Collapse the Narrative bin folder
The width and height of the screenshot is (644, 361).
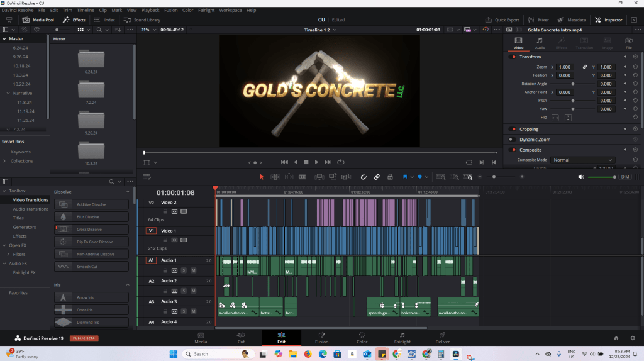click(x=8, y=93)
